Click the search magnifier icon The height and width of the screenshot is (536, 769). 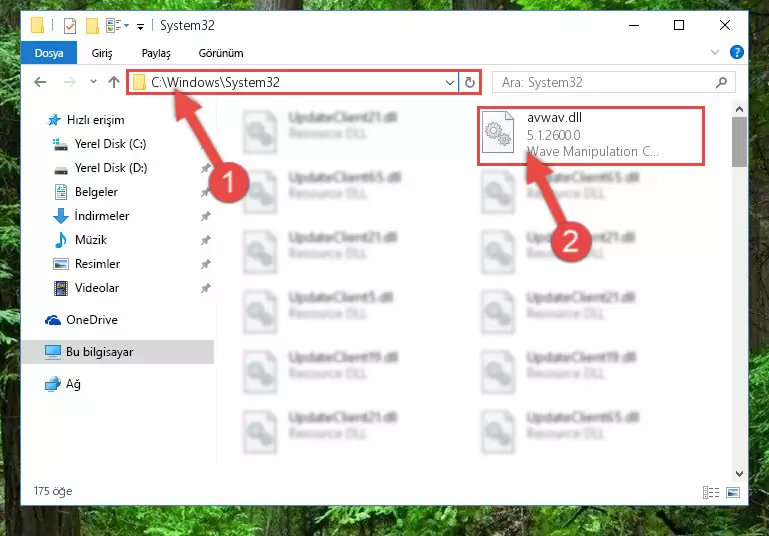point(721,82)
